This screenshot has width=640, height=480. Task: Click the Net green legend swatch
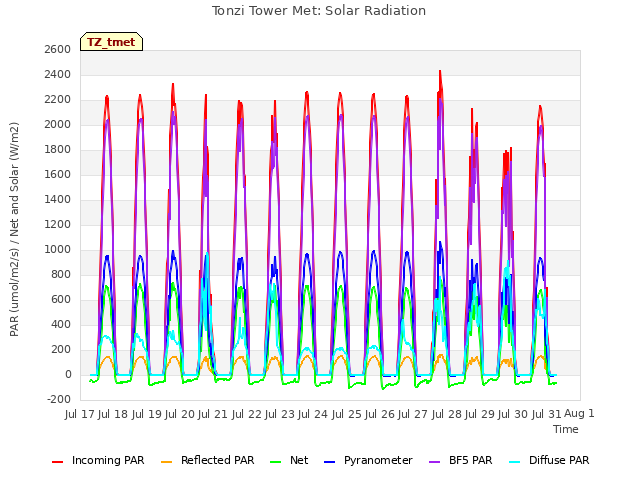[276, 461]
